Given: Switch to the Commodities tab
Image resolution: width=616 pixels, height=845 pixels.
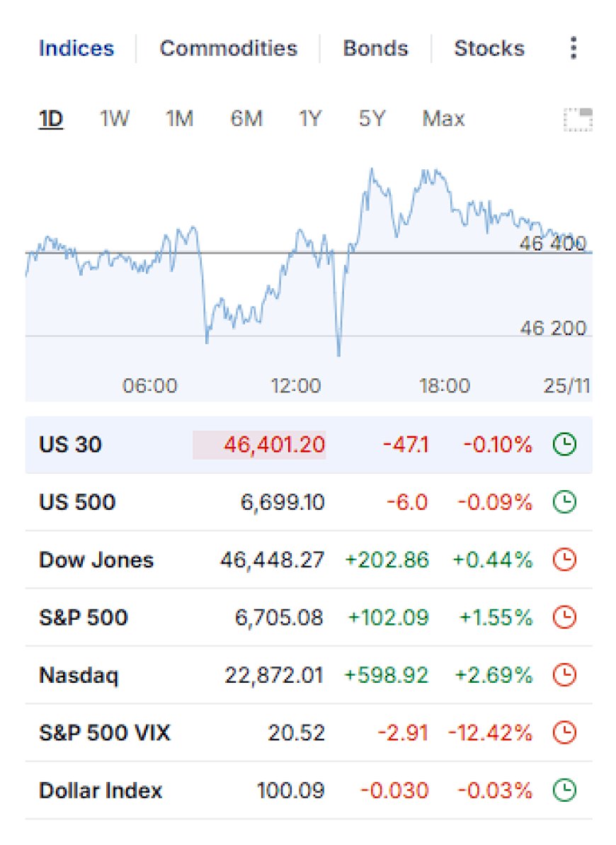Looking at the screenshot, I should (229, 48).
